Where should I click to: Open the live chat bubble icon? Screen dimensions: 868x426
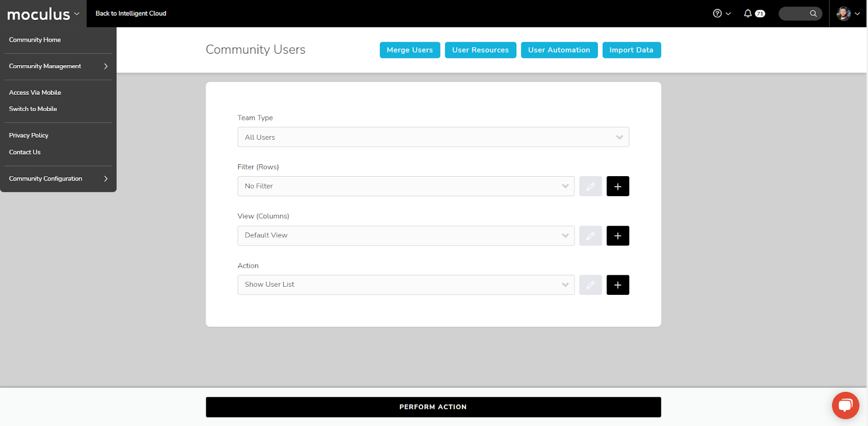click(x=845, y=405)
